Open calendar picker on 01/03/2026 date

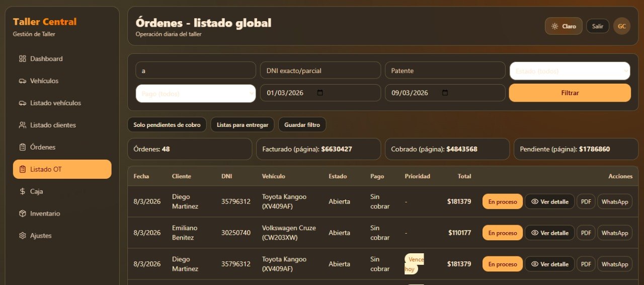point(320,93)
